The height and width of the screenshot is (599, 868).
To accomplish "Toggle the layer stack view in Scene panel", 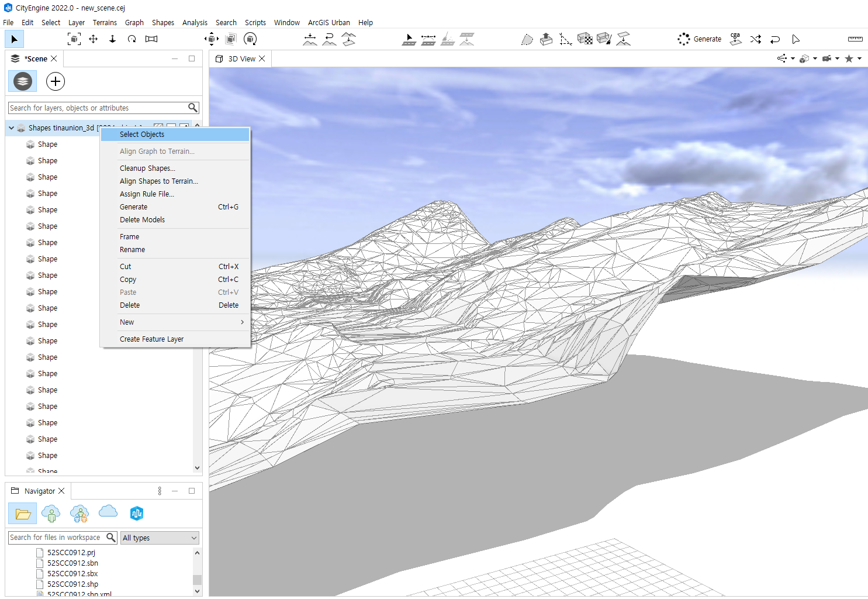I will (22, 81).
